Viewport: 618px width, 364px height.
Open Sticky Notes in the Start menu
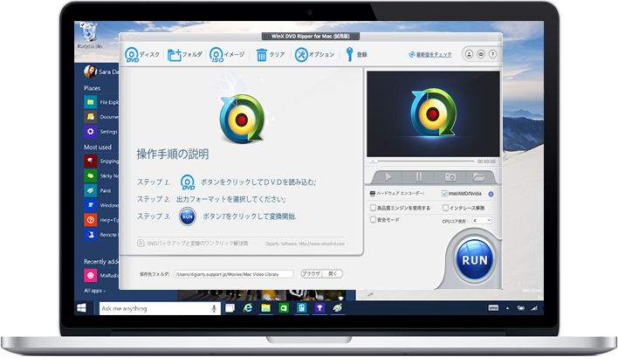coord(101,175)
